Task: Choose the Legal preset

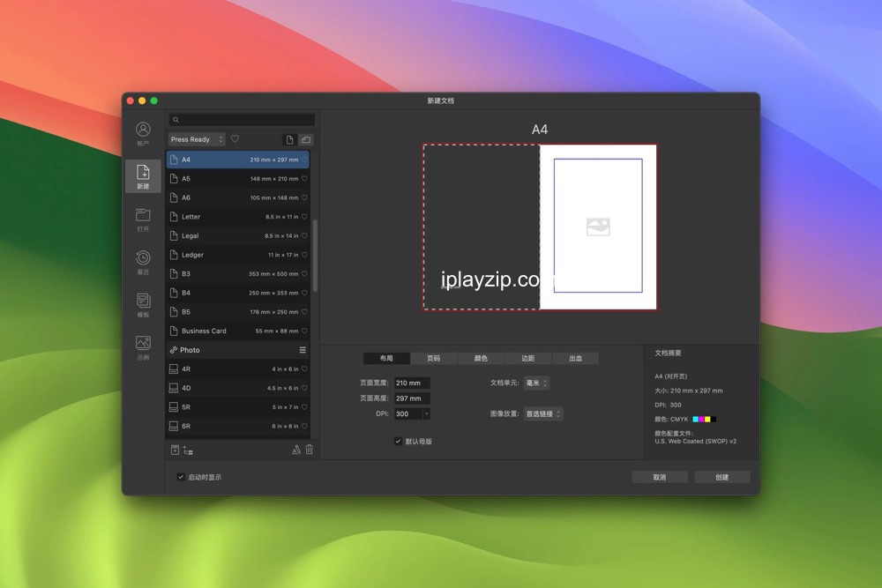Action: click(x=238, y=236)
